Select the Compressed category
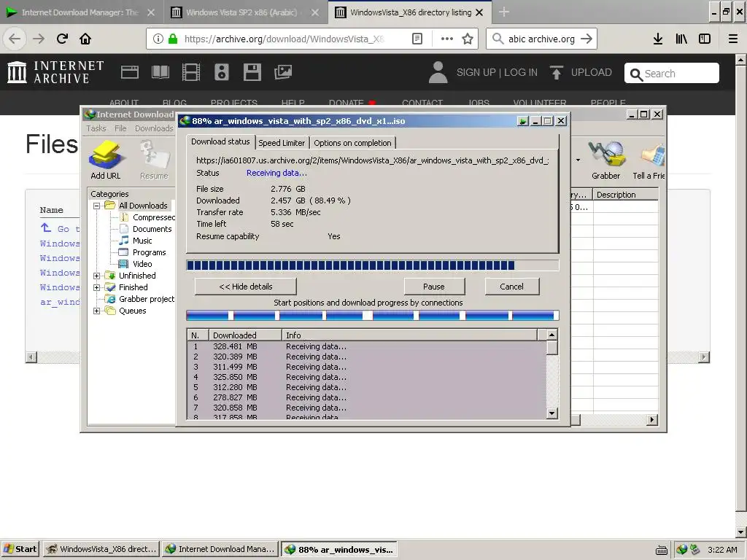The width and height of the screenshot is (747, 560). (x=153, y=217)
